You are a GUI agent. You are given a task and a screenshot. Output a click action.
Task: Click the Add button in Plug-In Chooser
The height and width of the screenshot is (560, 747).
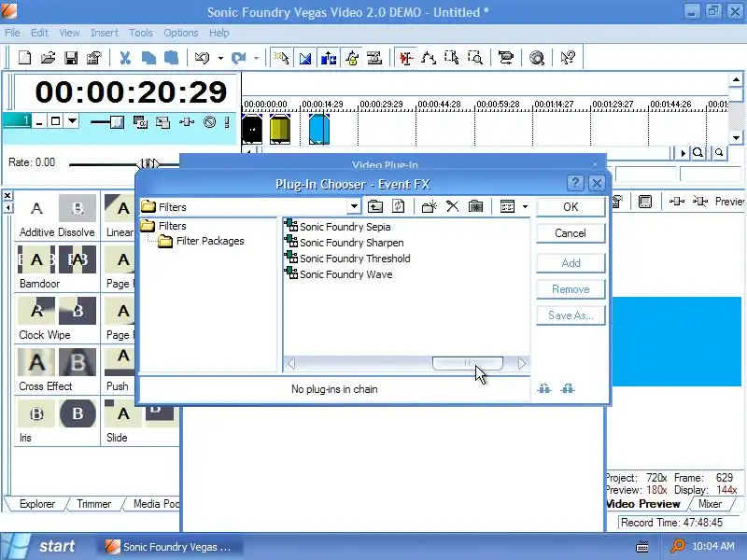tap(571, 263)
